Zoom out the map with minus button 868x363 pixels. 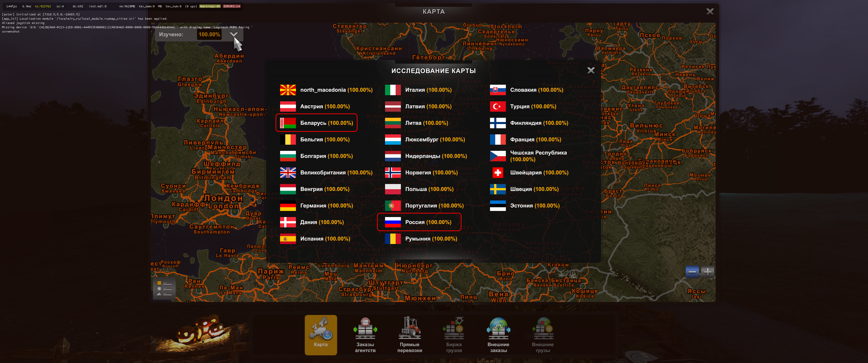692,272
